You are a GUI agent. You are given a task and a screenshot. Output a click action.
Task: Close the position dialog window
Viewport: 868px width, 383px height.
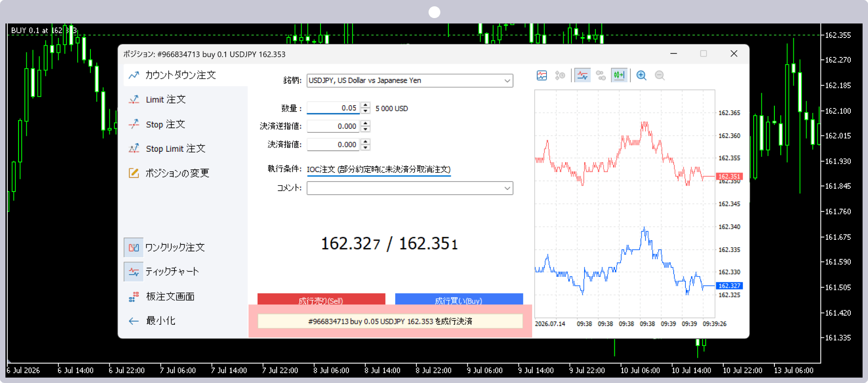pyautogui.click(x=734, y=54)
